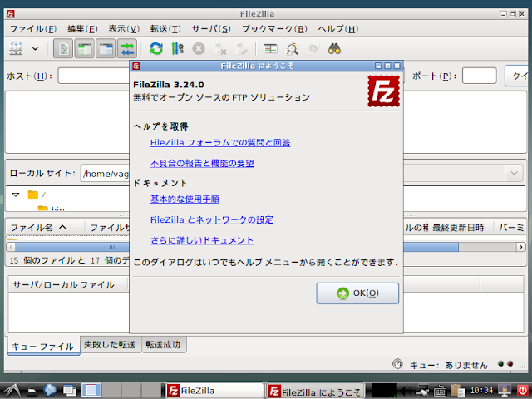Toggle directory comparison icon
Viewport: 532px width, 399px height.
pos(292,49)
